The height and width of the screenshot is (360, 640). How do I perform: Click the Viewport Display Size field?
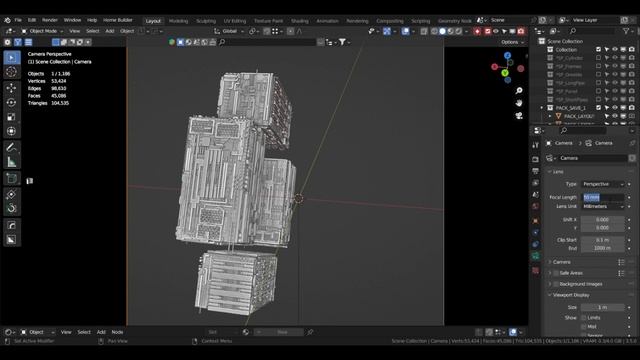[x=603, y=307]
